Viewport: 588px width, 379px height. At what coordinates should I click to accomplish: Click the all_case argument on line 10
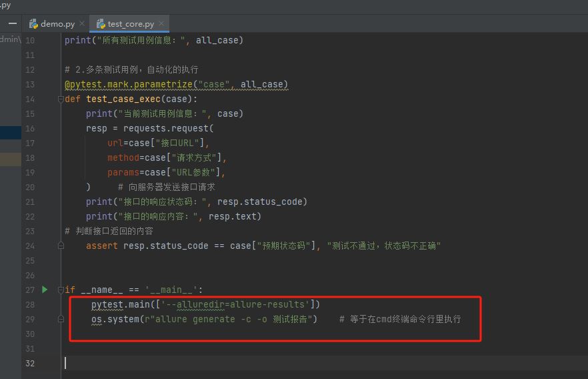217,40
